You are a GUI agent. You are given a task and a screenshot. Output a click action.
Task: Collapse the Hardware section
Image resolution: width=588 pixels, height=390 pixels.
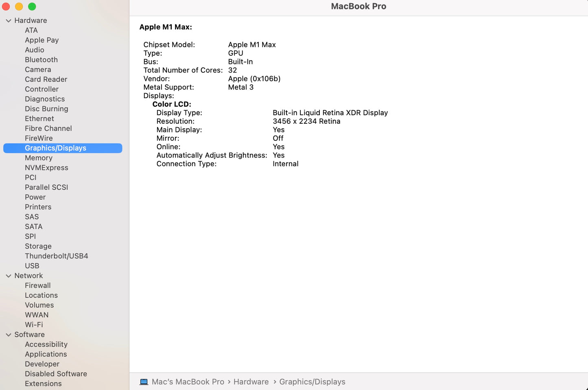coord(8,21)
